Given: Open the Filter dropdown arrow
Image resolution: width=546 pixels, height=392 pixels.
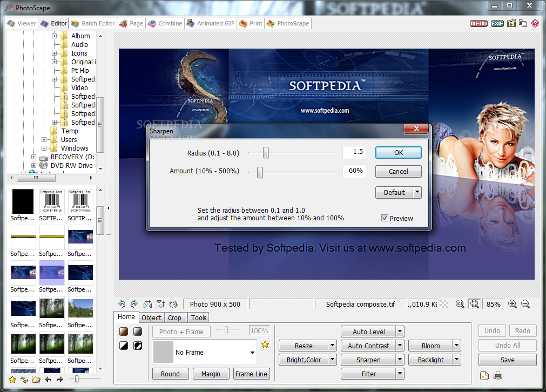Looking at the screenshot, I should (x=400, y=374).
